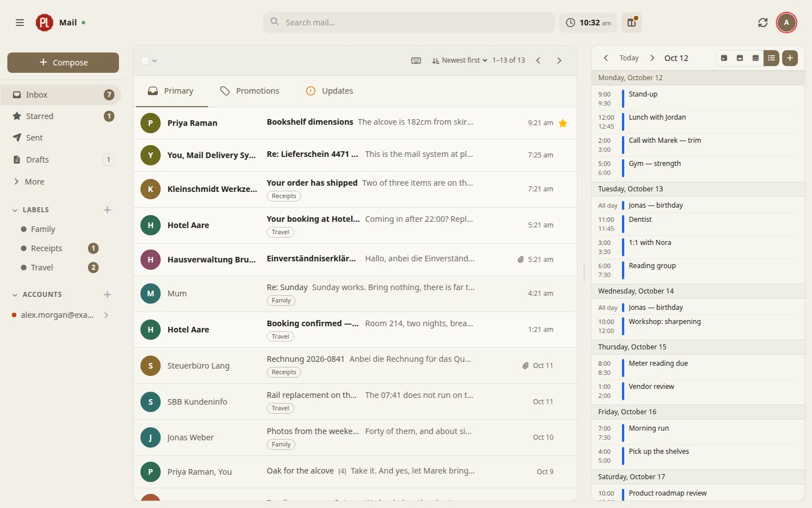Show the previous calendar day
This screenshot has width=812, height=508.
(606, 58)
